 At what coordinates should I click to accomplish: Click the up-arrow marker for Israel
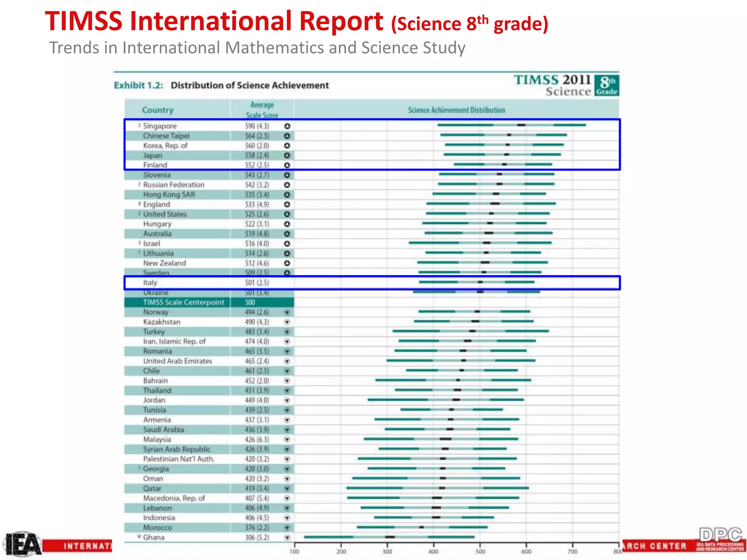(x=287, y=244)
